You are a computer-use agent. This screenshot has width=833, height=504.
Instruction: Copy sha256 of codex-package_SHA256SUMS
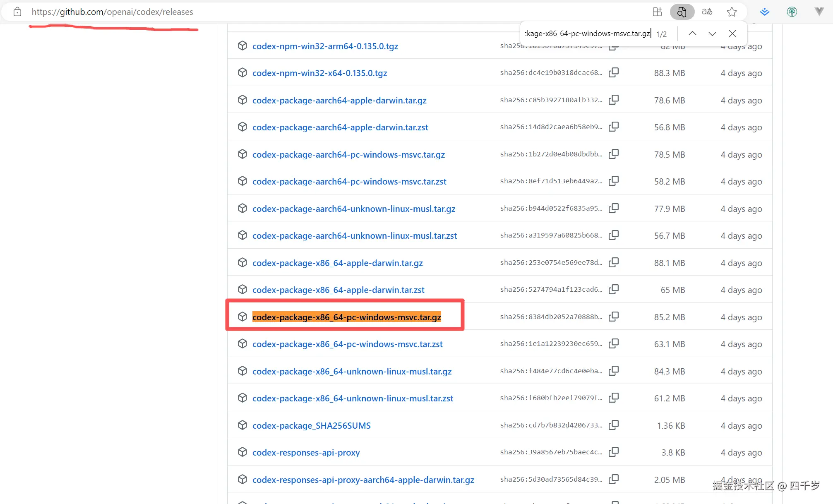pos(614,425)
